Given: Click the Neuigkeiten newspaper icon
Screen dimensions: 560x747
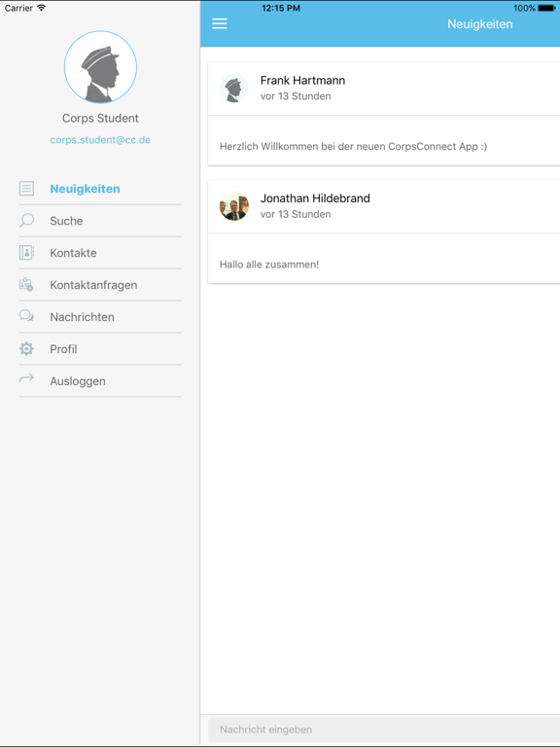Looking at the screenshot, I should 26,189.
